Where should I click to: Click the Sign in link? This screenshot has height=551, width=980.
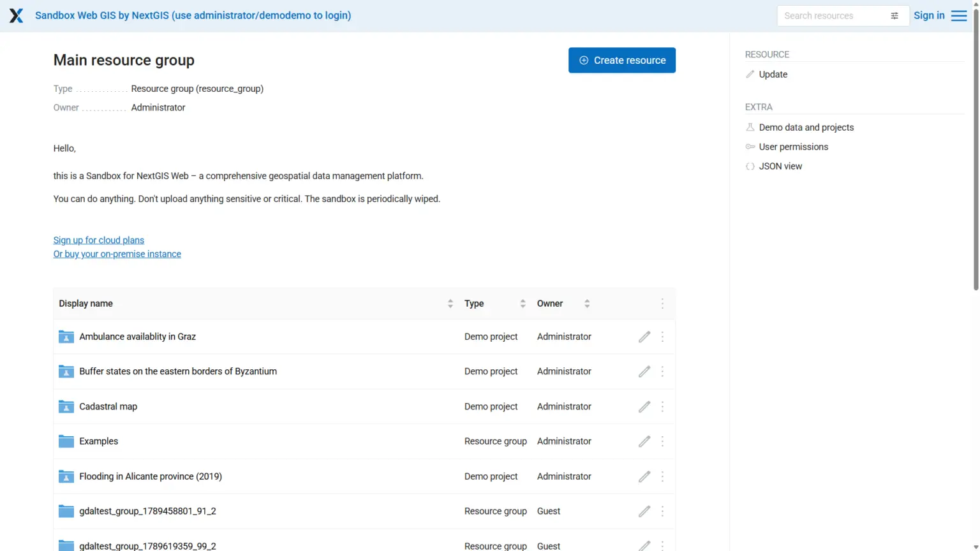click(929, 15)
